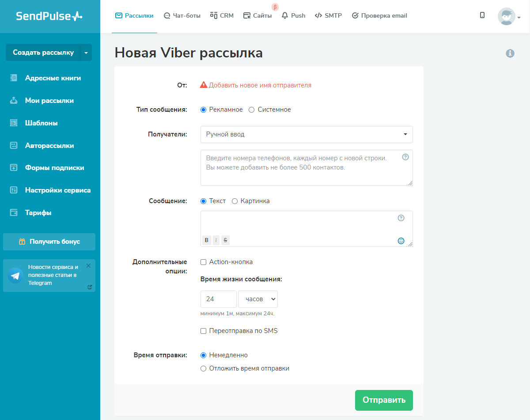
Task: Click the Авторассылки sidebar icon
Action: [14, 145]
